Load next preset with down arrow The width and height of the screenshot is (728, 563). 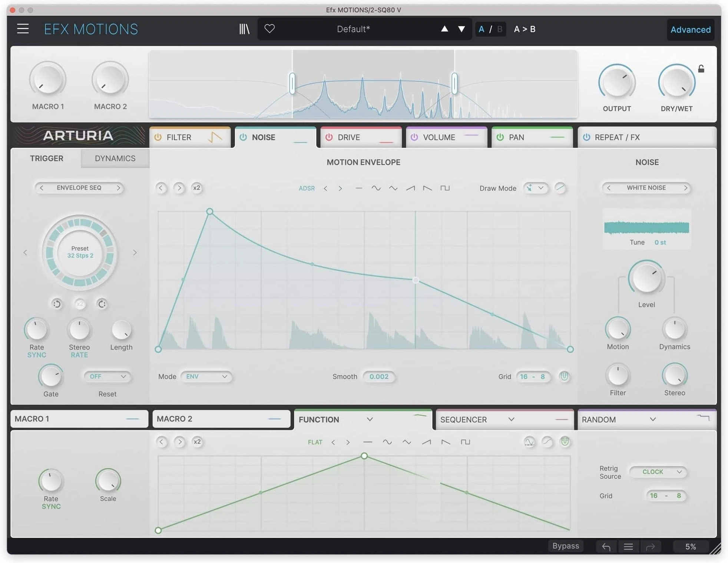click(461, 29)
